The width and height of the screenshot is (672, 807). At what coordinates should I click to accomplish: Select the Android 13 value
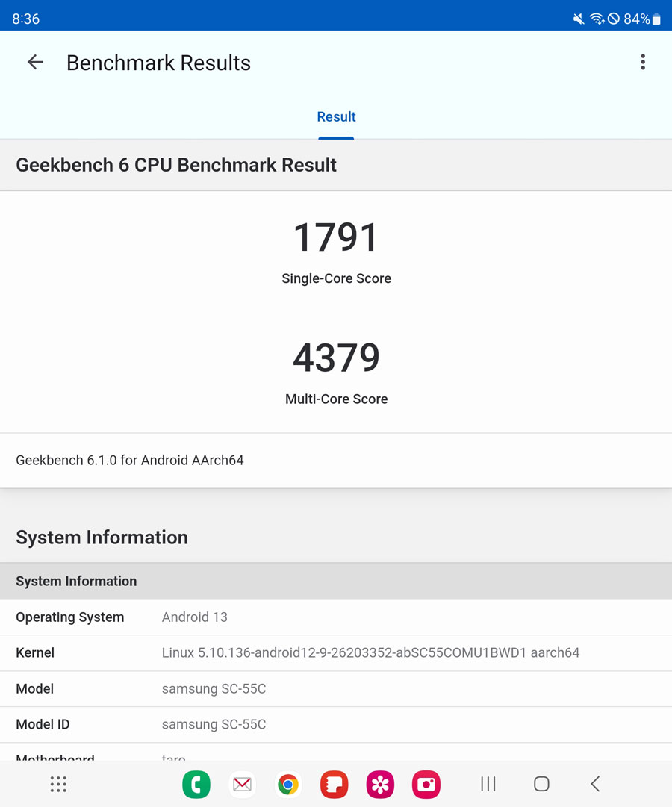coord(195,617)
